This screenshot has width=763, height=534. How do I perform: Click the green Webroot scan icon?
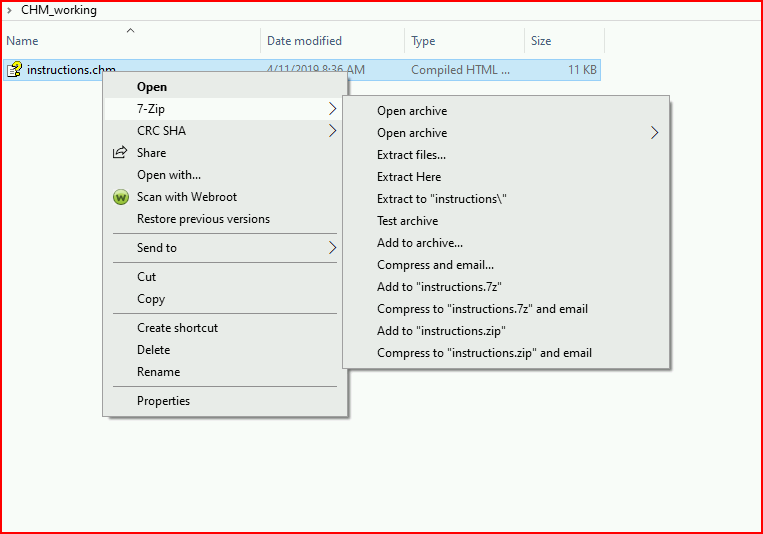(x=121, y=197)
